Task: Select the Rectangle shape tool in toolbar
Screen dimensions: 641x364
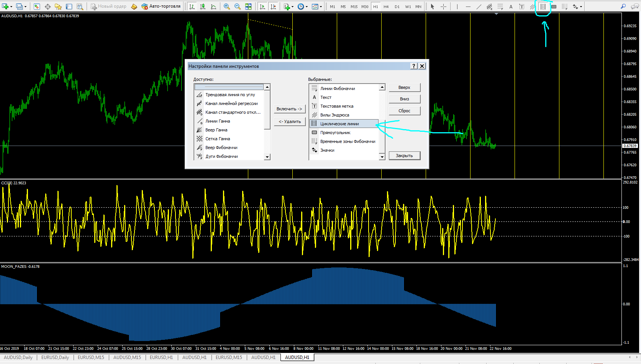Action: coord(554,7)
